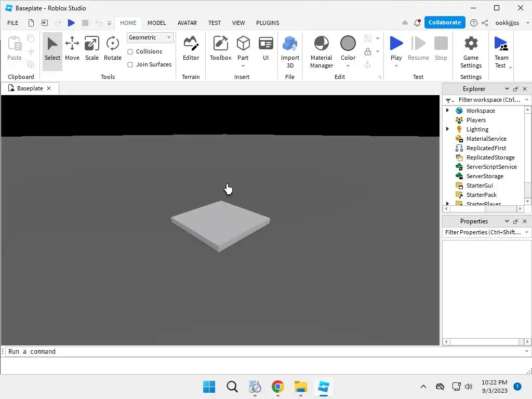Viewport: 532px width, 399px height.
Task: Click the blue play icon in quick access bar
Action: click(71, 23)
